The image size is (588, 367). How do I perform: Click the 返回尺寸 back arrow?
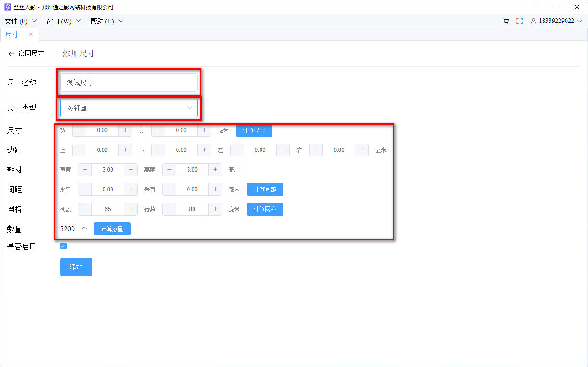tap(11, 54)
